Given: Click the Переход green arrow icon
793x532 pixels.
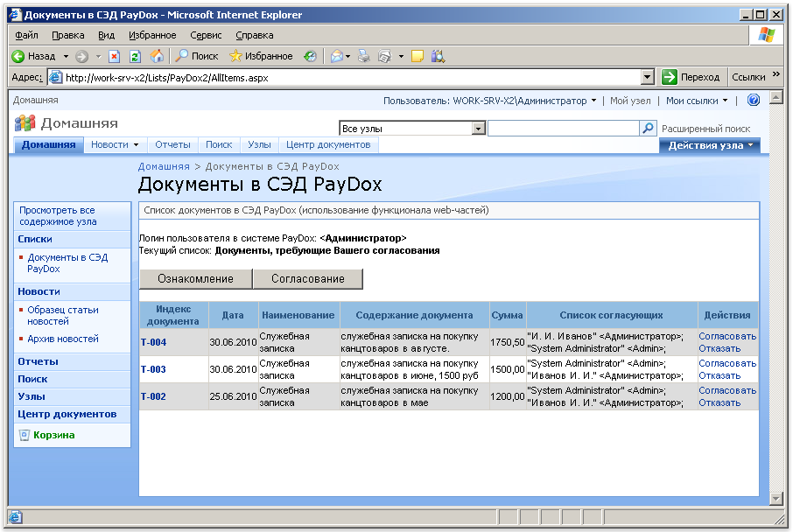Looking at the screenshot, I should coord(668,76).
